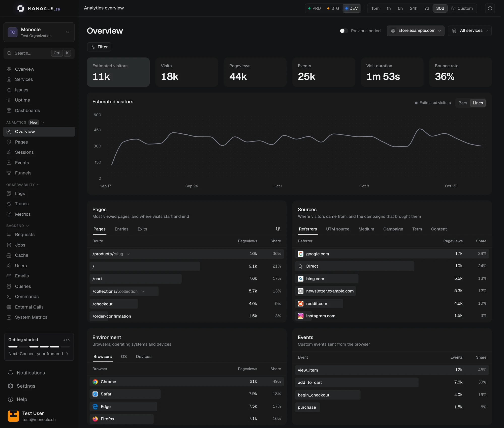This screenshot has width=504, height=428.
Task: Expand the /collections/:collection route
Action: coord(143,292)
